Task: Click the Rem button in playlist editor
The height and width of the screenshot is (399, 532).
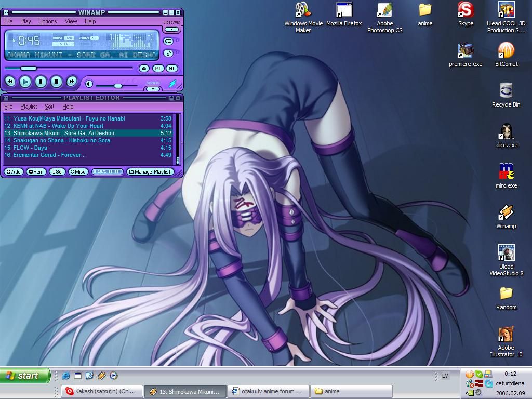Action: pyautogui.click(x=36, y=171)
